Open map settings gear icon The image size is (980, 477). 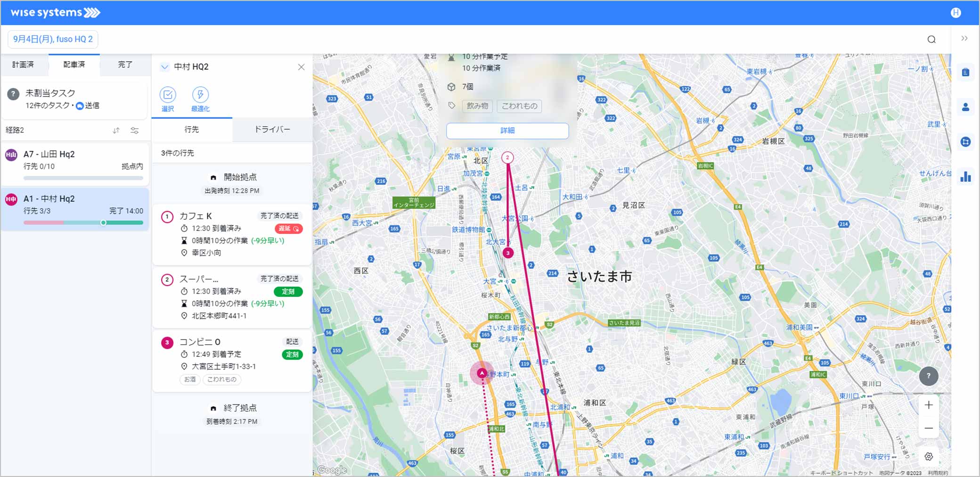(928, 456)
